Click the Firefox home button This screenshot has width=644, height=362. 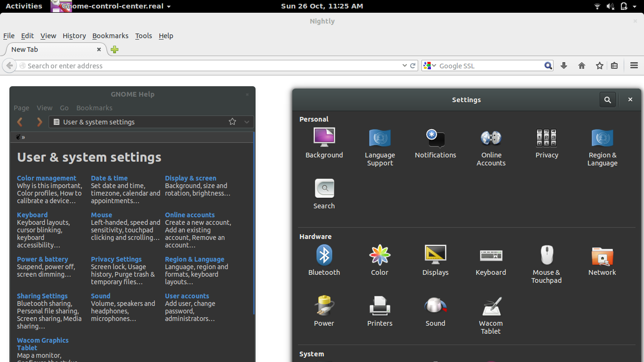pyautogui.click(x=581, y=66)
